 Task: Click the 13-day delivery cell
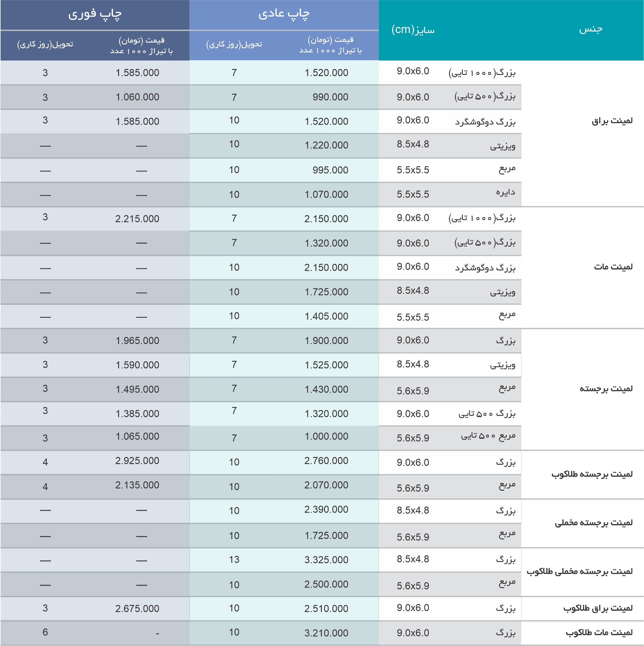[234, 559]
